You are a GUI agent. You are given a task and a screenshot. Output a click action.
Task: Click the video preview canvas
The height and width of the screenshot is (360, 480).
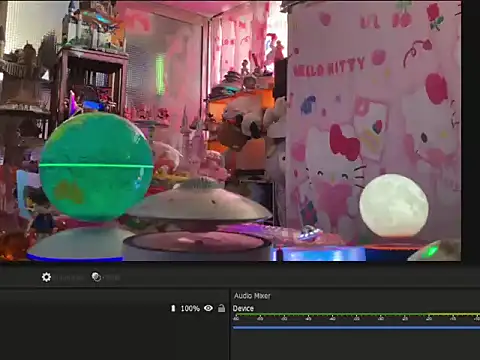point(230,130)
